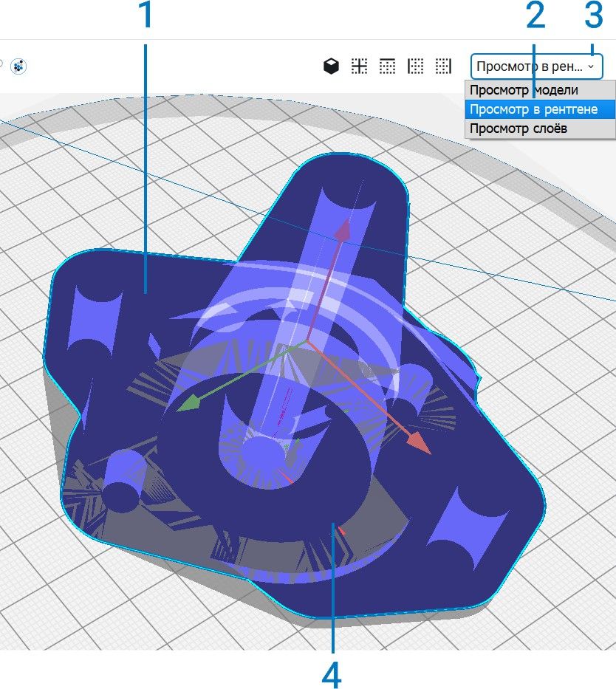Click the green Y-axis arrowhead

click(x=188, y=402)
